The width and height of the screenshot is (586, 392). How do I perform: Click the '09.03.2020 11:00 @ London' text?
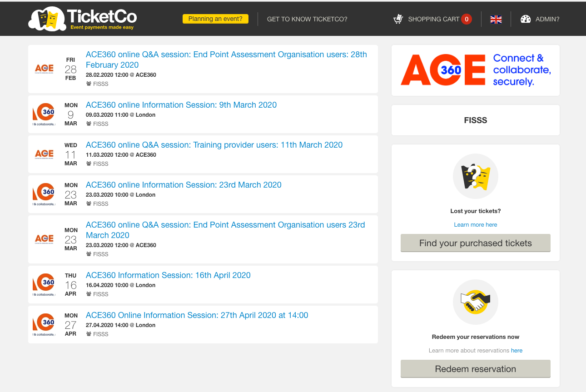(120, 115)
